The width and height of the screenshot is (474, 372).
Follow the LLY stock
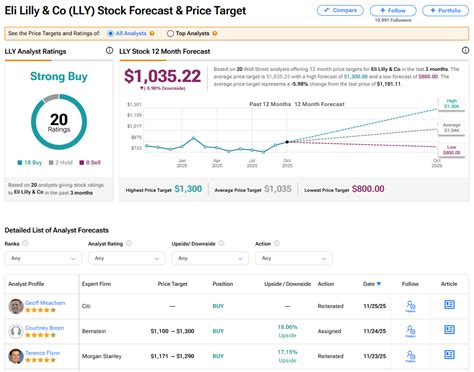[x=393, y=10]
